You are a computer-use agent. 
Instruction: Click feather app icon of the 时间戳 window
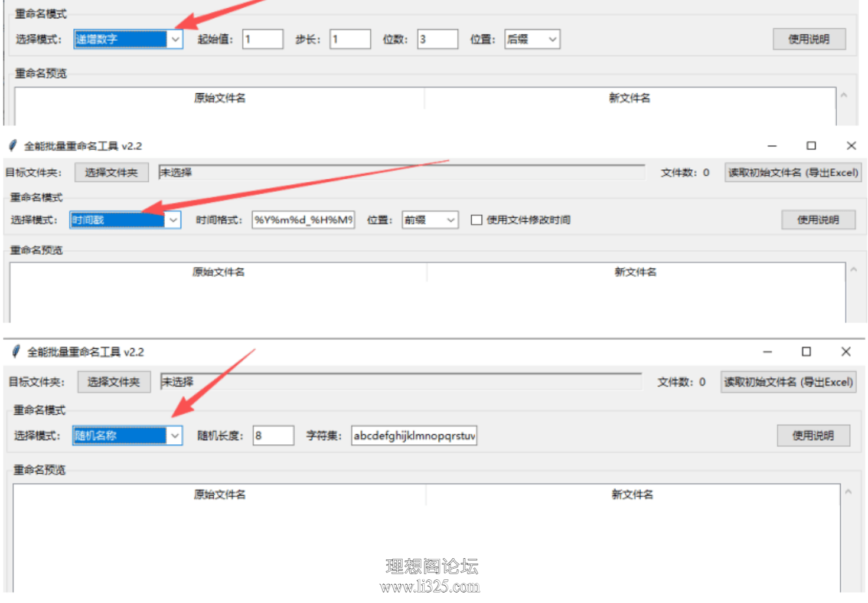[13, 145]
